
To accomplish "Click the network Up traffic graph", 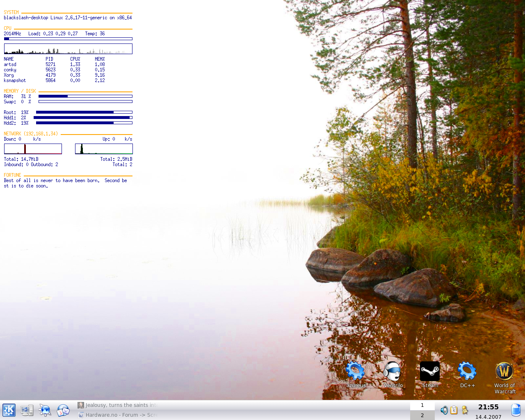I will [x=104, y=149].
